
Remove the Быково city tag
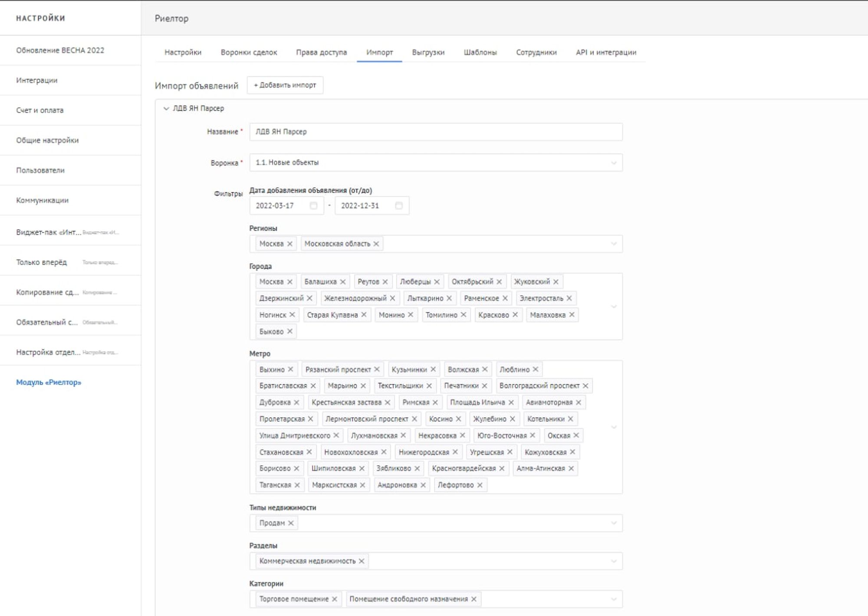290,331
